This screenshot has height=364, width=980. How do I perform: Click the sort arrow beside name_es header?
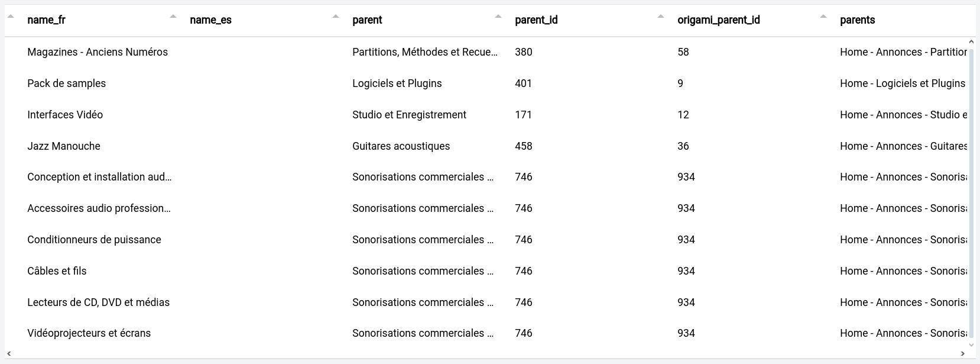[336, 17]
